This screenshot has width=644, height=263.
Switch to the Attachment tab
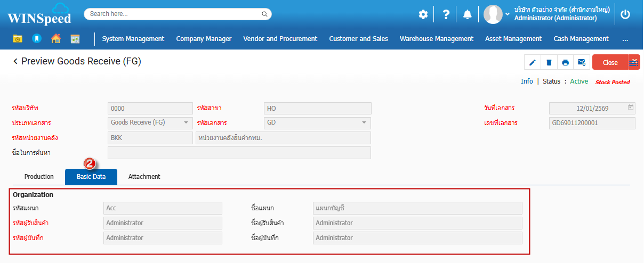(144, 177)
